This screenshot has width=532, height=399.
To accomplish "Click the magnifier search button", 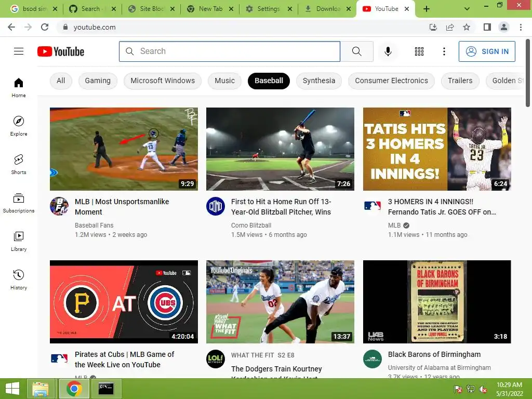I will [x=356, y=51].
